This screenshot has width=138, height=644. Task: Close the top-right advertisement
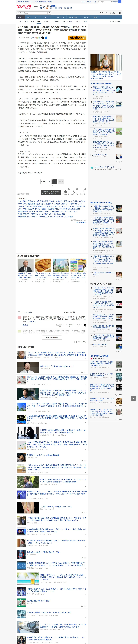coord(121,55)
